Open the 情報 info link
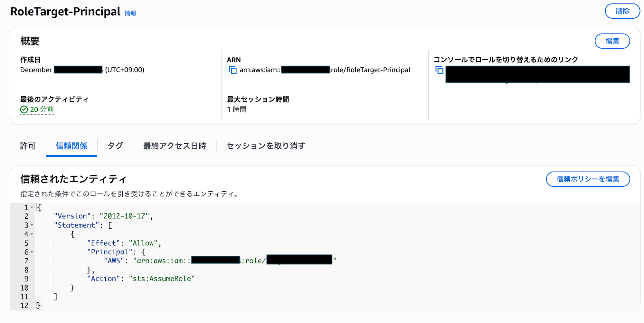Viewport: 644px width, 323px height. (x=130, y=13)
